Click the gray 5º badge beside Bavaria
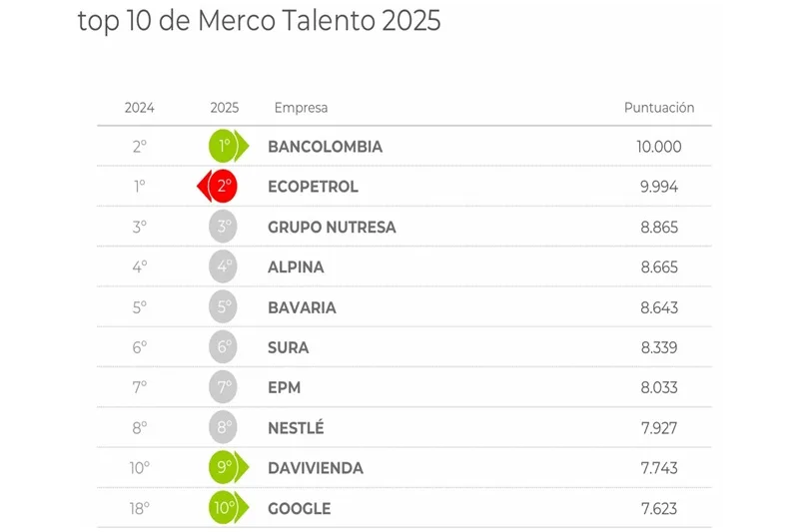799x532 pixels. coord(224,307)
